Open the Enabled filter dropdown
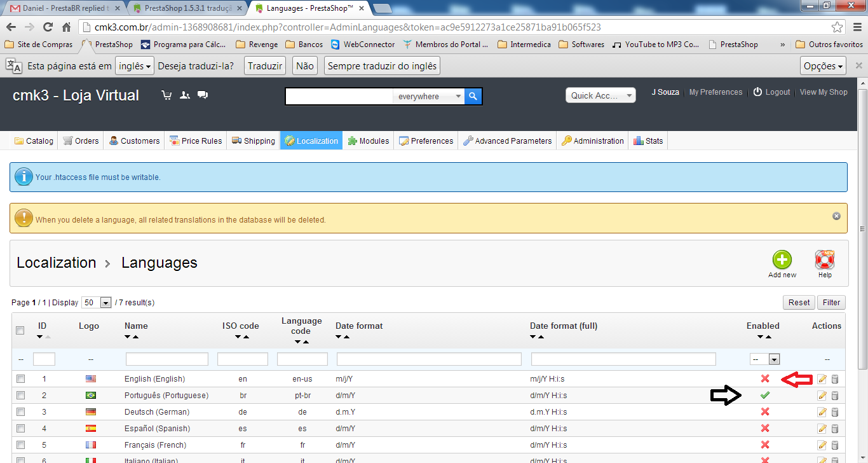The height and width of the screenshot is (463, 868). tap(765, 359)
